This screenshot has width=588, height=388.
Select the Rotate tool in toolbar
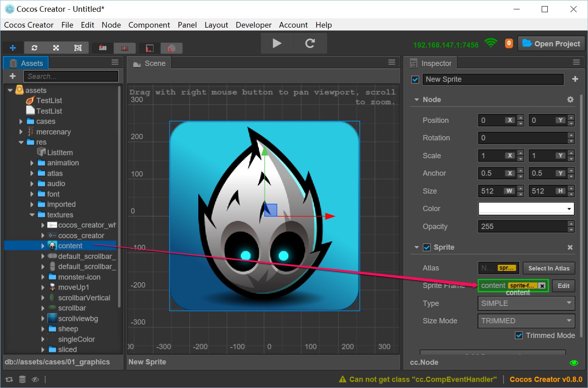point(35,48)
